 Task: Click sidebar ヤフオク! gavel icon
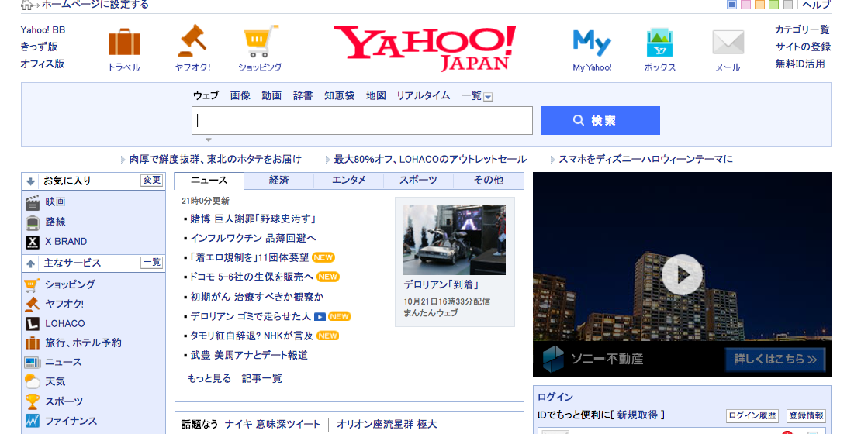[33, 304]
